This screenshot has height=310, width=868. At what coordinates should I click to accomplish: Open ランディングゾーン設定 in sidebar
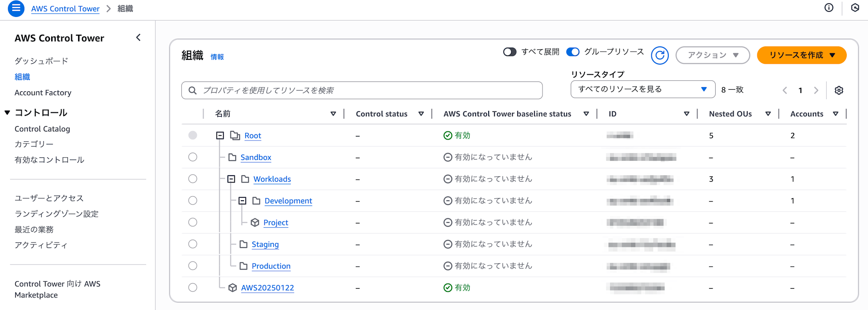pos(56,214)
